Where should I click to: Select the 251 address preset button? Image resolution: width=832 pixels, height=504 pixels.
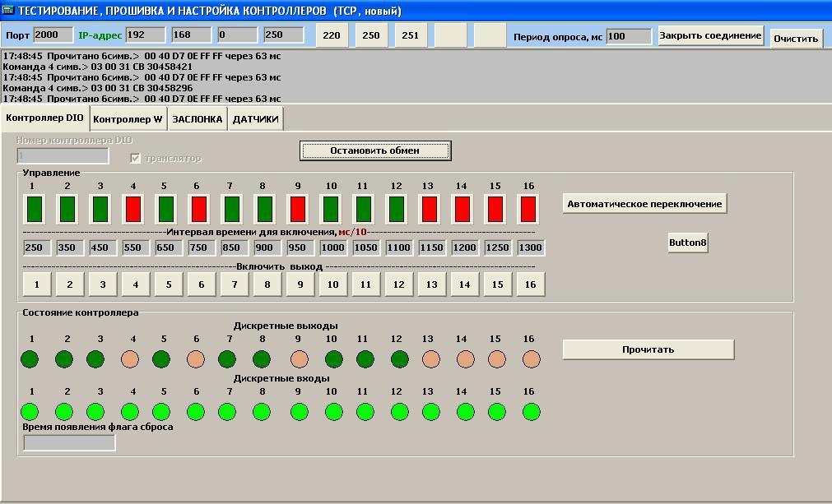pos(410,35)
